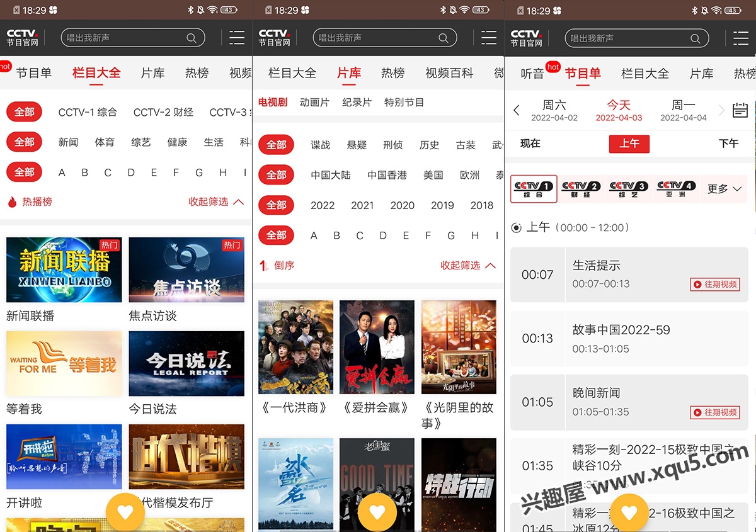Image resolution: width=756 pixels, height=532 pixels.
Task: Filter by CCTV-2 财经 channel
Action: pos(163,112)
